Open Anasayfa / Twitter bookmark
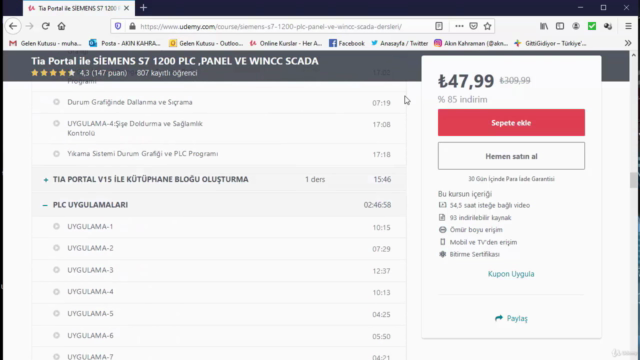Screen dimensions: 640x360 click(400, 43)
